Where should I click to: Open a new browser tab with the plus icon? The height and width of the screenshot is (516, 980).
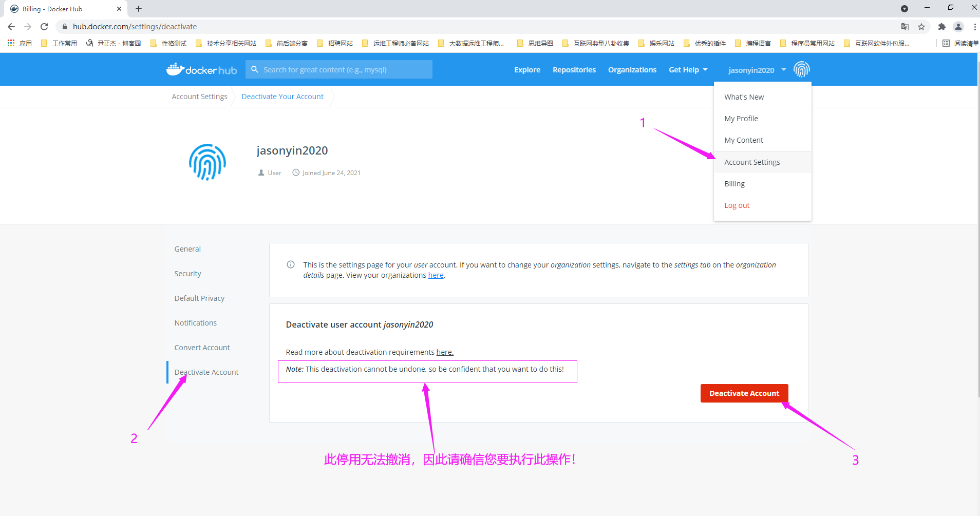pos(139,9)
